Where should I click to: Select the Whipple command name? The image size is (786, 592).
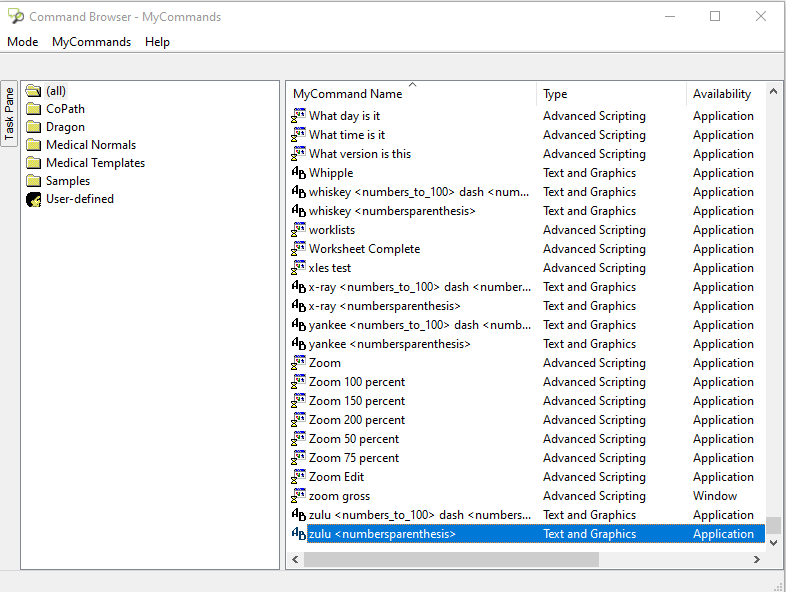pyautogui.click(x=331, y=173)
